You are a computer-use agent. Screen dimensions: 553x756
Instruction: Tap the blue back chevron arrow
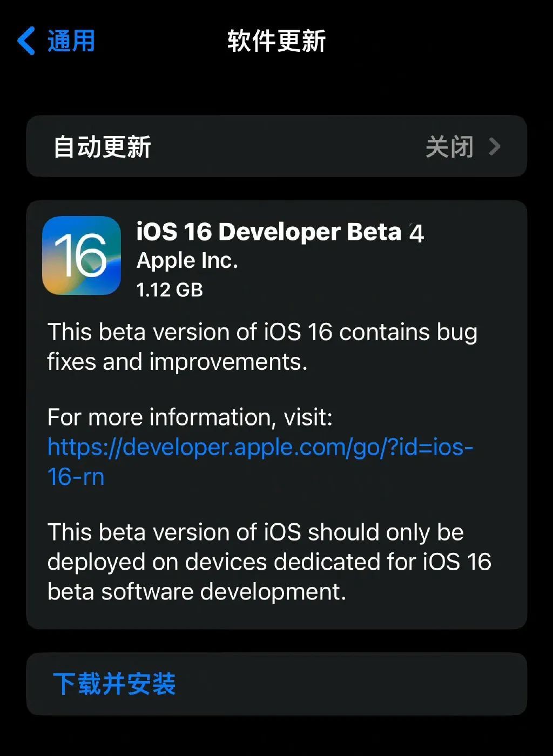coord(26,40)
